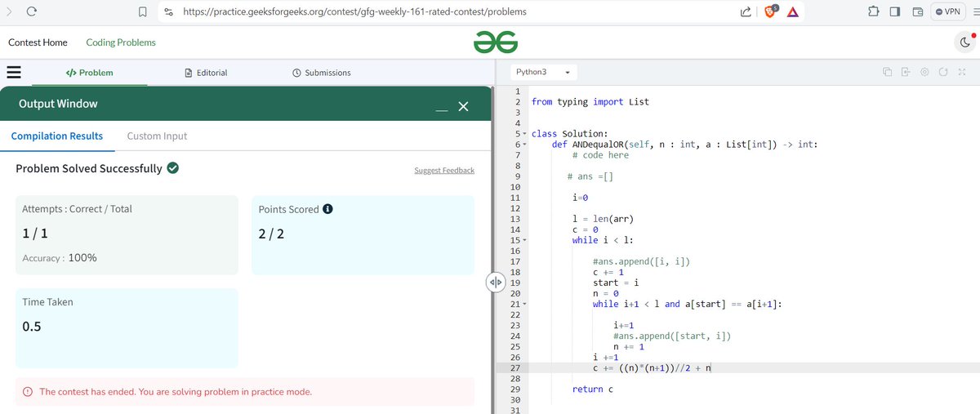Image resolution: width=980 pixels, height=414 pixels.
Task: Click 'while i < l:' code line
Action: (603, 240)
